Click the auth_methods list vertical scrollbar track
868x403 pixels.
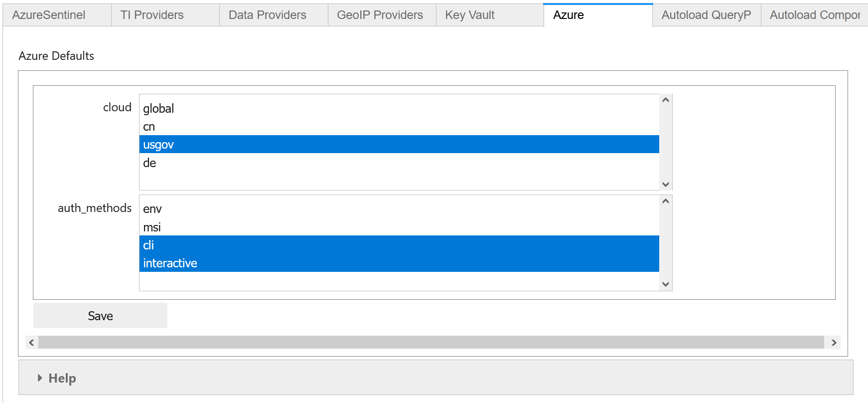pyautogui.click(x=666, y=243)
